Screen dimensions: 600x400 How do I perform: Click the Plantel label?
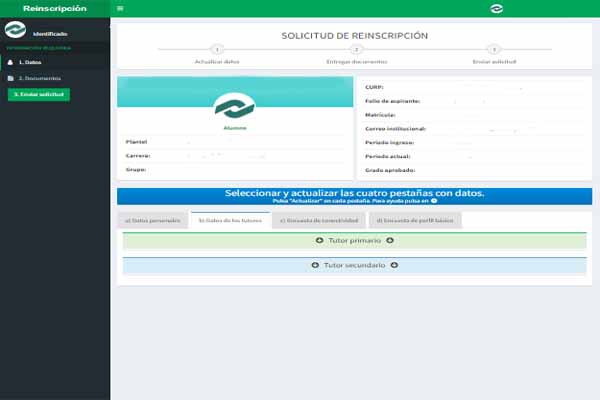point(136,142)
